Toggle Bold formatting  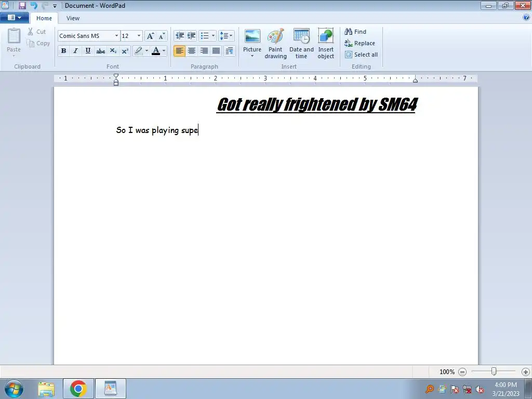pos(63,51)
